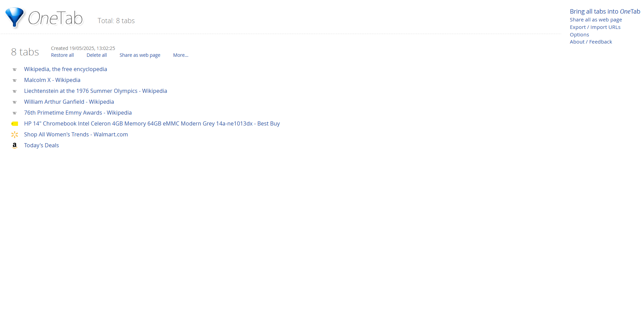Open the About / Feedback page
This screenshot has height=318, width=644.
(591, 41)
